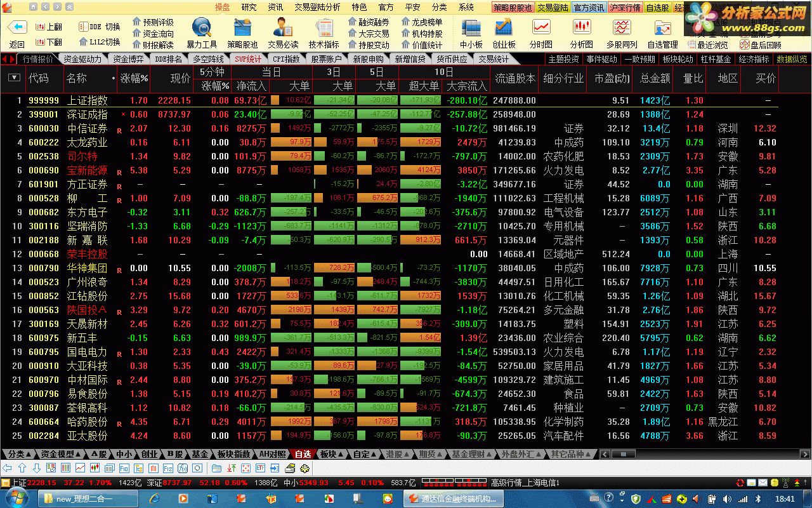
Task: Click the left arrow icon in bottom toolbar
Action: [7, 468]
